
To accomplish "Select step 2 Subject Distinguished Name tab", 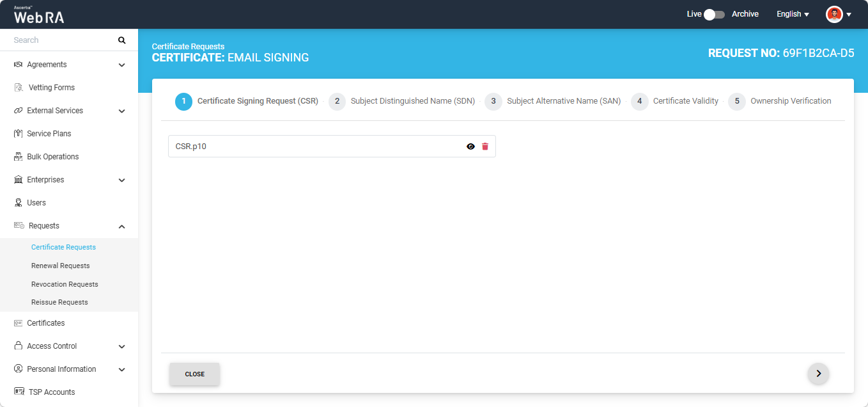I will coord(402,101).
